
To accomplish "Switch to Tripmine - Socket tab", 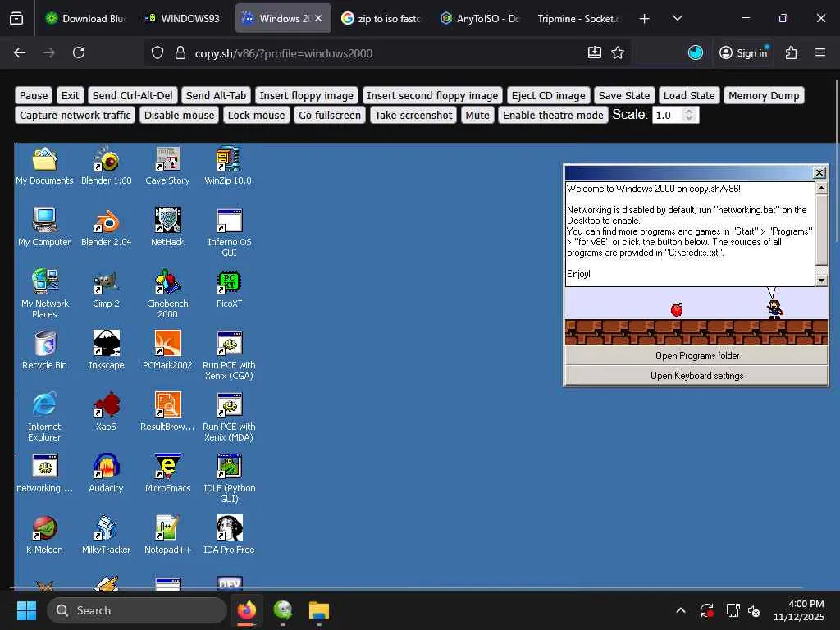I will (x=578, y=18).
